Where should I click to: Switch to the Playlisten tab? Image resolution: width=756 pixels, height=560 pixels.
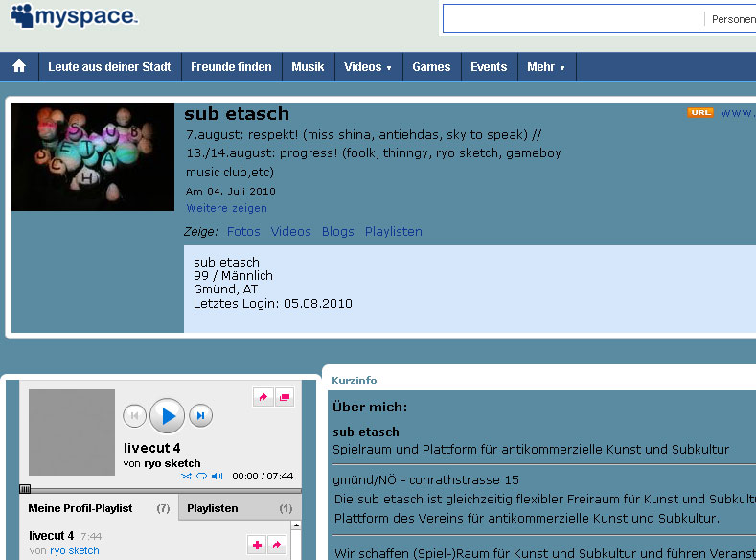241,508
